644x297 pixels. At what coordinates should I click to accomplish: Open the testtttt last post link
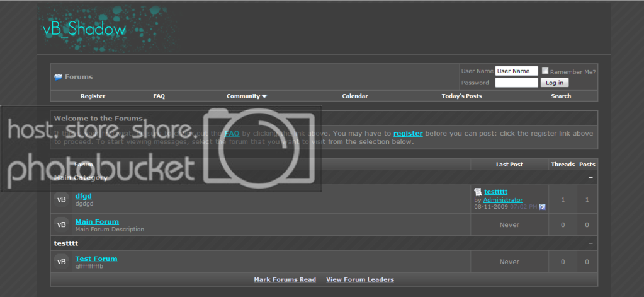click(495, 192)
